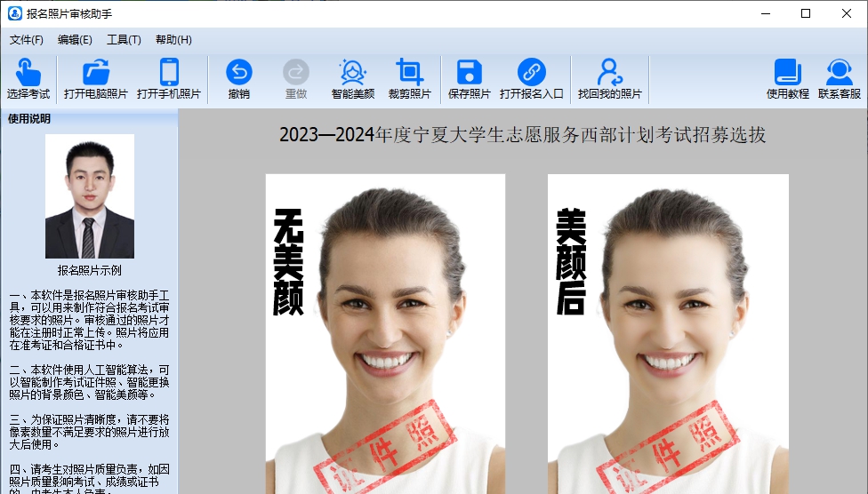The height and width of the screenshot is (494, 868).
Task: Click the 选择考试 toolbar icon
Action: coord(28,79)
